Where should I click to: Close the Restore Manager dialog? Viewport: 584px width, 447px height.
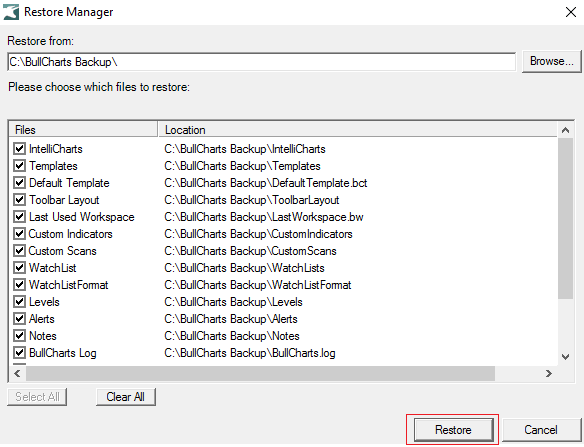[x=571, y=12]
